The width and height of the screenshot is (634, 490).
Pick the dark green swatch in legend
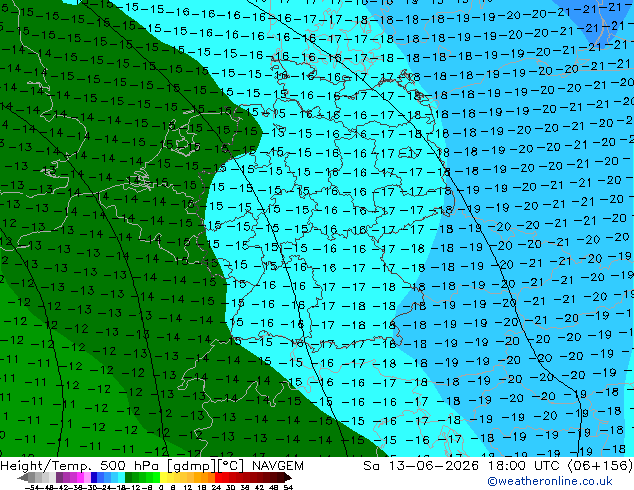(129, 477)
